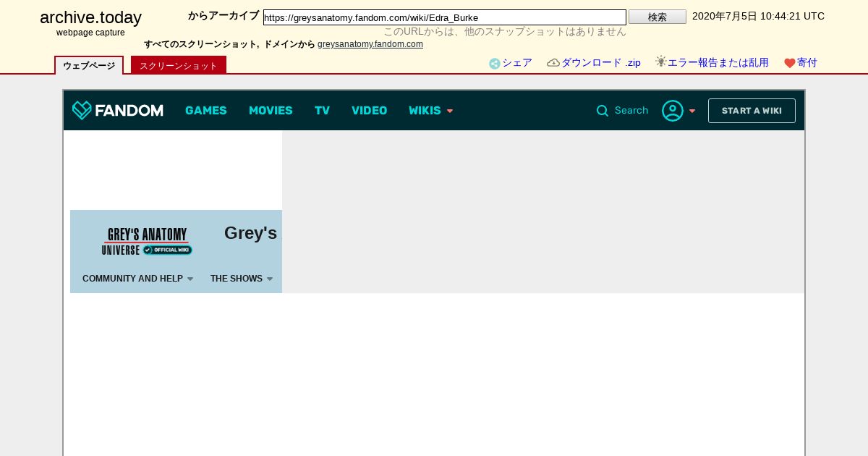Click the capture timestamp 2020年7月5日
Viewport: 868px width, 456px height.
[758, 16]
